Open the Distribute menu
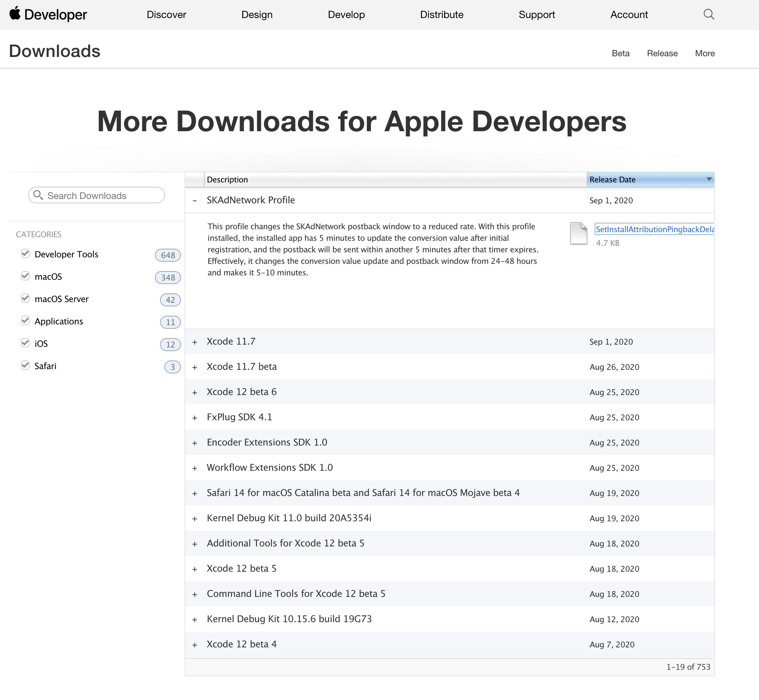The width and height of the screenshot is (759, 700). [442, 14]
